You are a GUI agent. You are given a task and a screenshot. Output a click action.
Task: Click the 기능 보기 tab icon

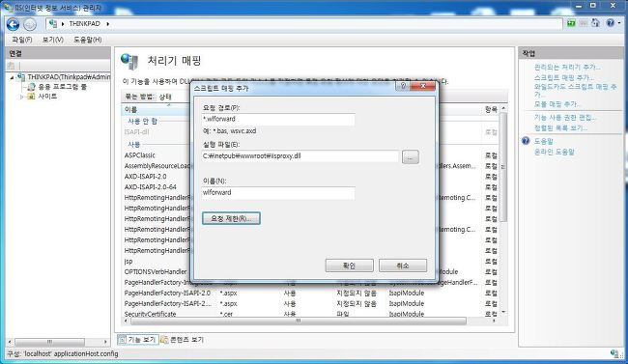[123, 340]
